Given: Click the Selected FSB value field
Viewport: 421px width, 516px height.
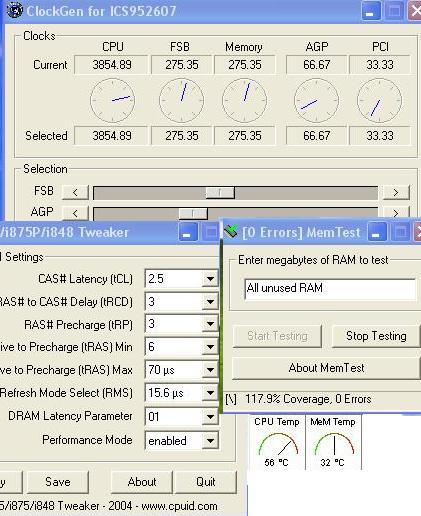Looking at the screenshot, I should 182,136.
